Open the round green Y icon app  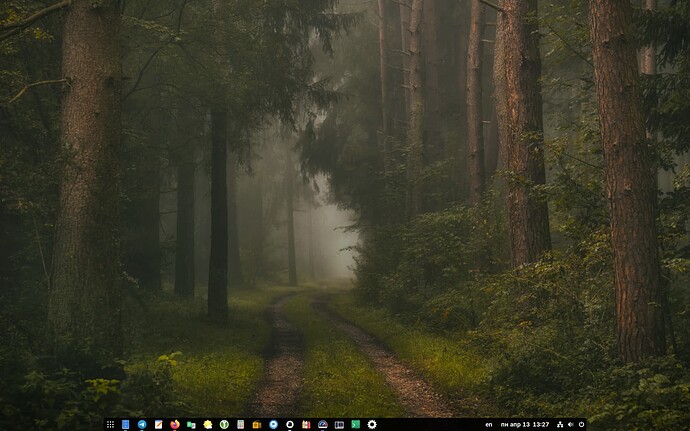click(224, 424)
